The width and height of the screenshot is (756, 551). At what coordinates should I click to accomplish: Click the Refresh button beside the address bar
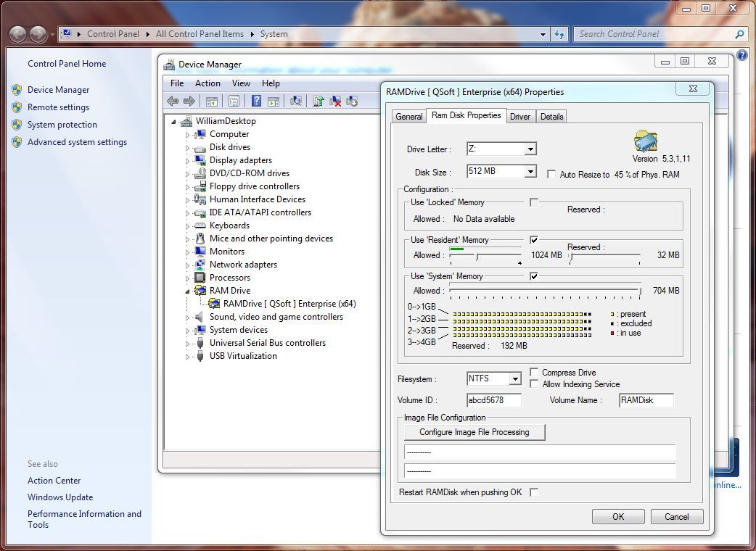[559, 34]
